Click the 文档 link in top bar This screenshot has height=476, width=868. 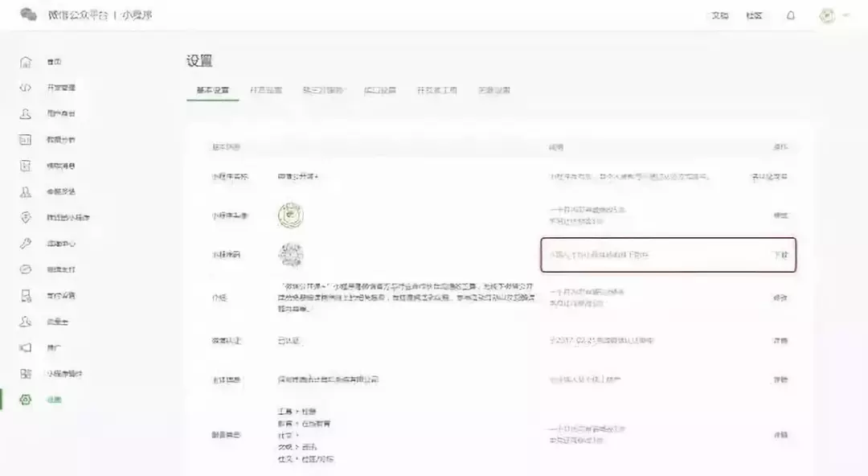(721, 14)
